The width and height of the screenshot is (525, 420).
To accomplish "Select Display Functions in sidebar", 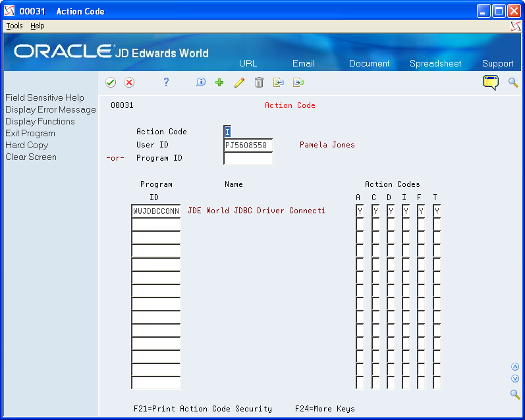I will pos(40,121).
